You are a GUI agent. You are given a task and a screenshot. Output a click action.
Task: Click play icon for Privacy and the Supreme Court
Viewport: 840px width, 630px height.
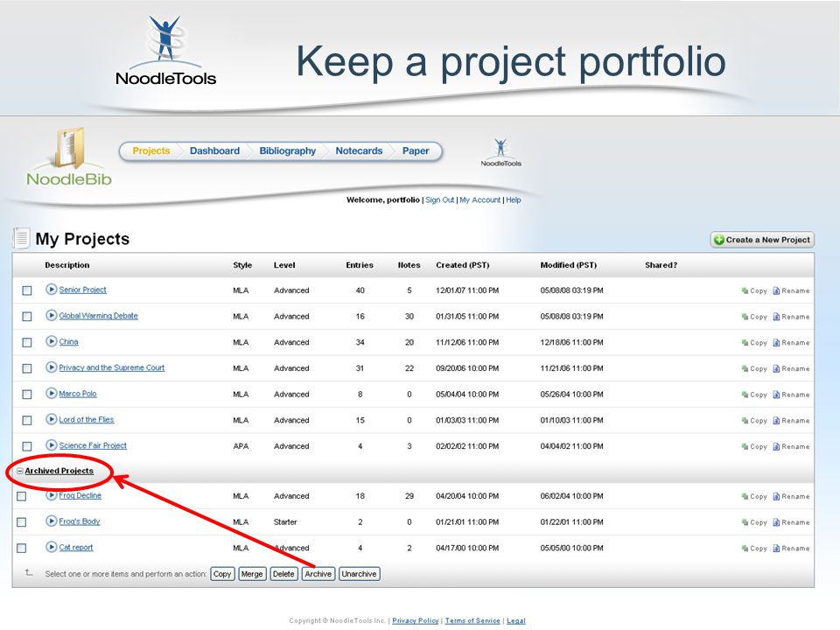pos(51,367)
